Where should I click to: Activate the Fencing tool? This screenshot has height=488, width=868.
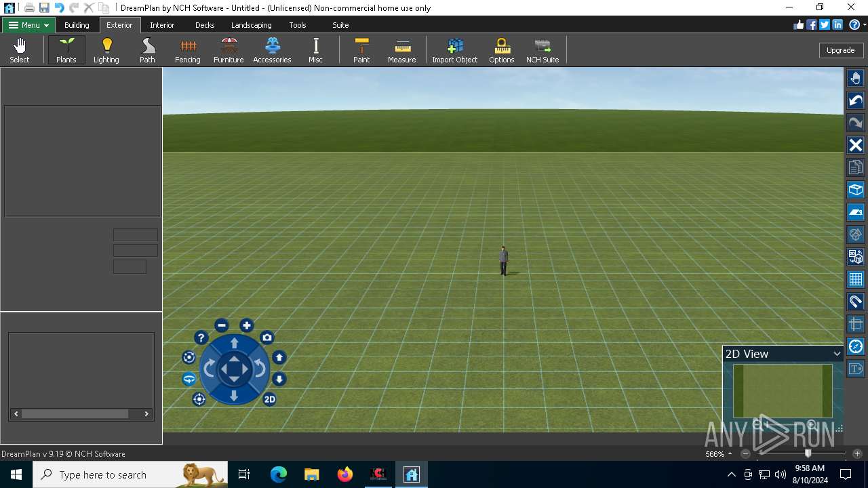(188, 50)
